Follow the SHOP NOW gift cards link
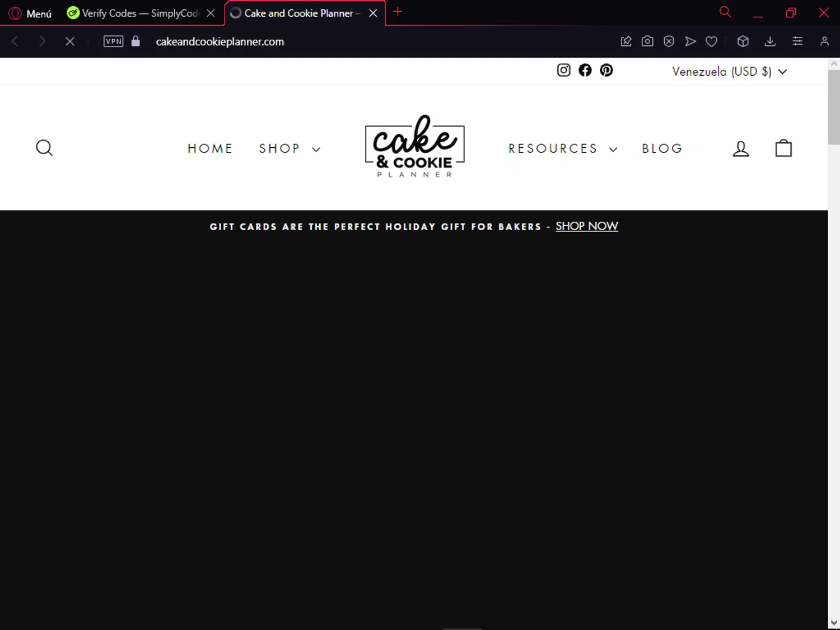 tap(586, 226)
